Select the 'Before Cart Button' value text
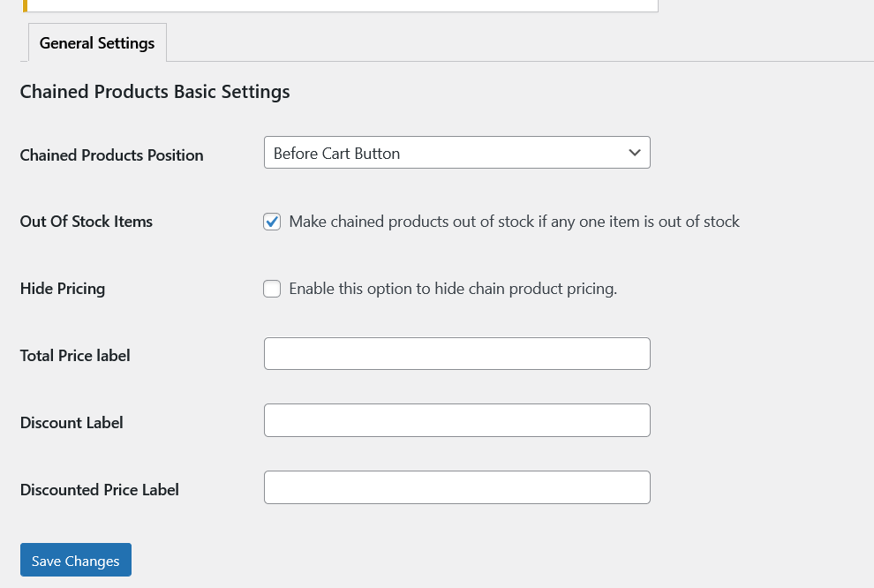The height and width of the screenshot is (588, 874). pyautogui.click(x=336, y=154)
